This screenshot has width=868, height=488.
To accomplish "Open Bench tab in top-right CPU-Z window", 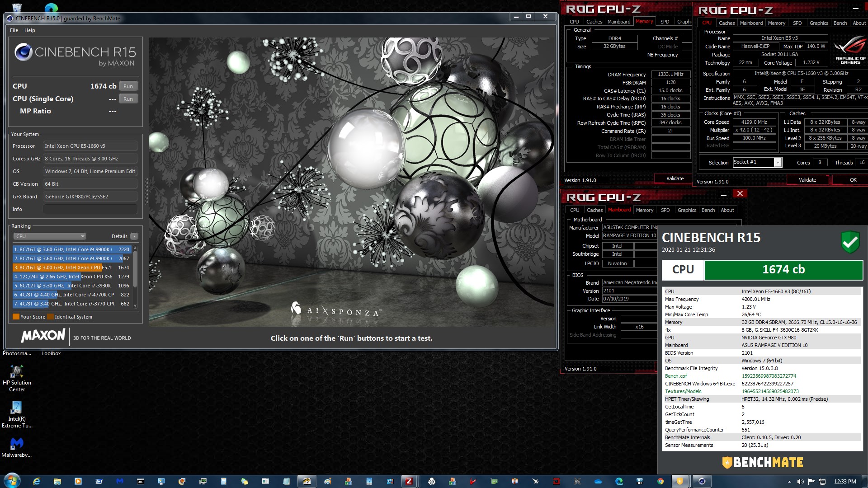I will pos(840,23).
